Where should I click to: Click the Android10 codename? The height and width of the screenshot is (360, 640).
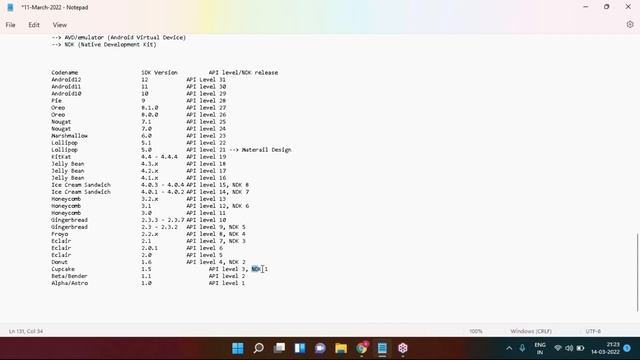click(66, 93)
